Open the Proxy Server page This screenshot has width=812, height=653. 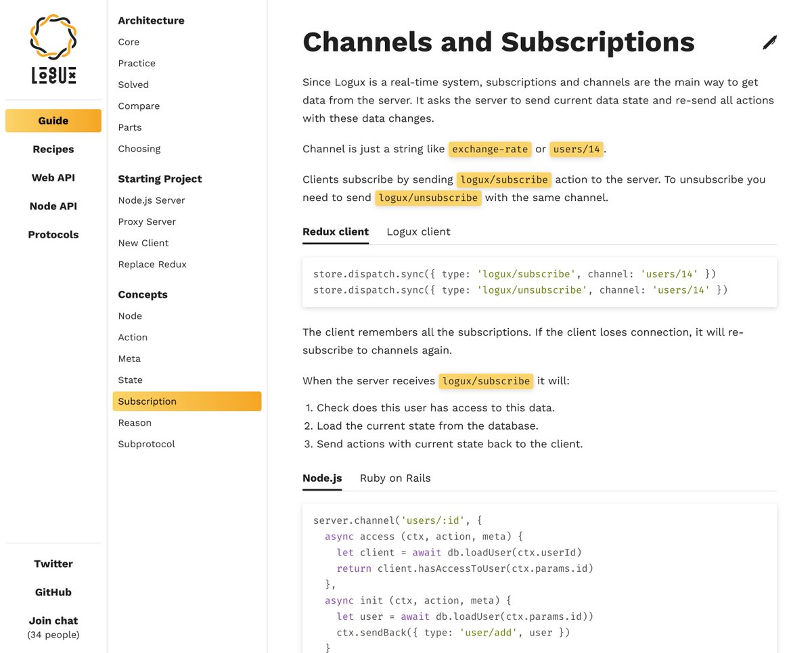[x=147, y=221]
